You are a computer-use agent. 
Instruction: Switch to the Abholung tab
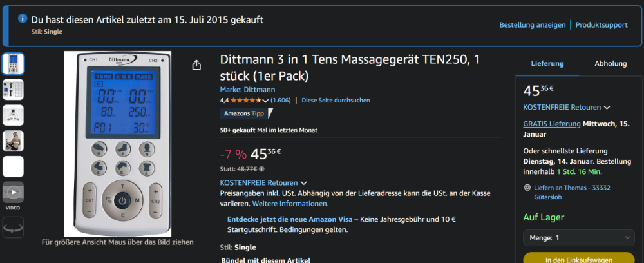[610, 64]
